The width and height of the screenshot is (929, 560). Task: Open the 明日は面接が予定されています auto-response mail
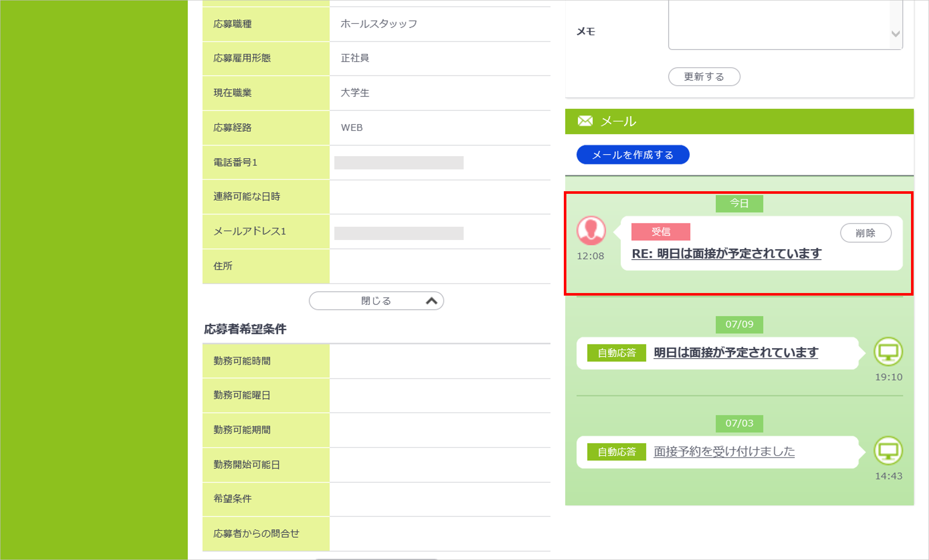(x=735, y=353)
